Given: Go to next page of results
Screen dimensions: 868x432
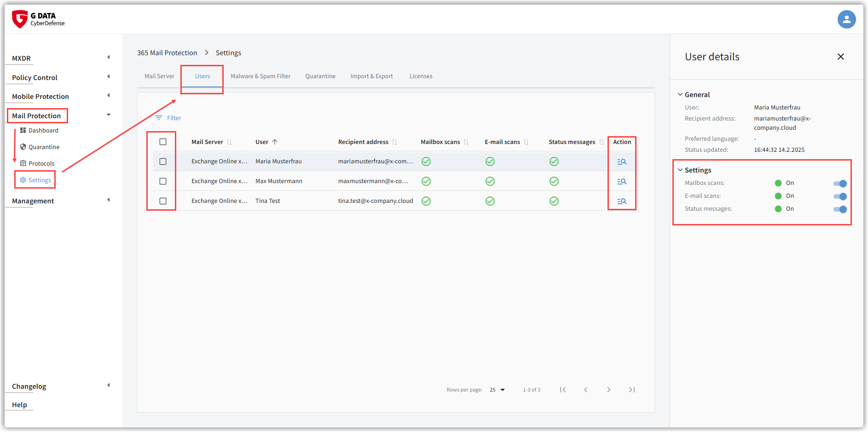Looking at the screenshot, I should point(609,390).
